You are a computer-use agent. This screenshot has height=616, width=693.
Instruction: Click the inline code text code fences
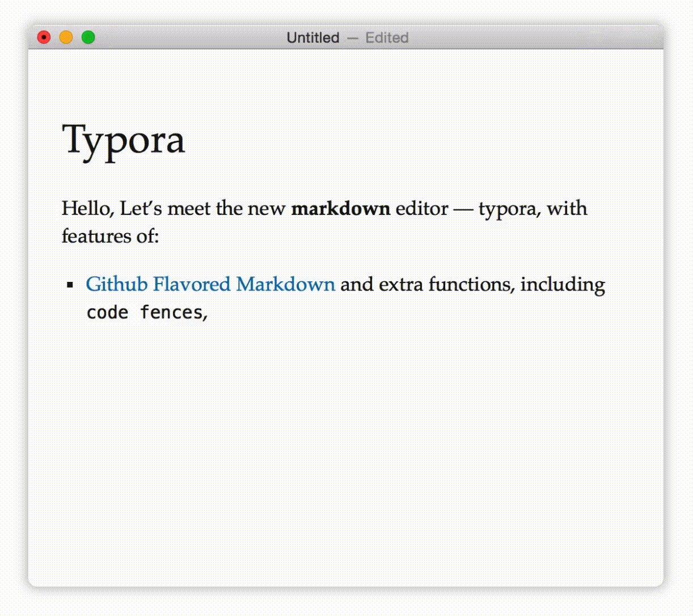145,312
